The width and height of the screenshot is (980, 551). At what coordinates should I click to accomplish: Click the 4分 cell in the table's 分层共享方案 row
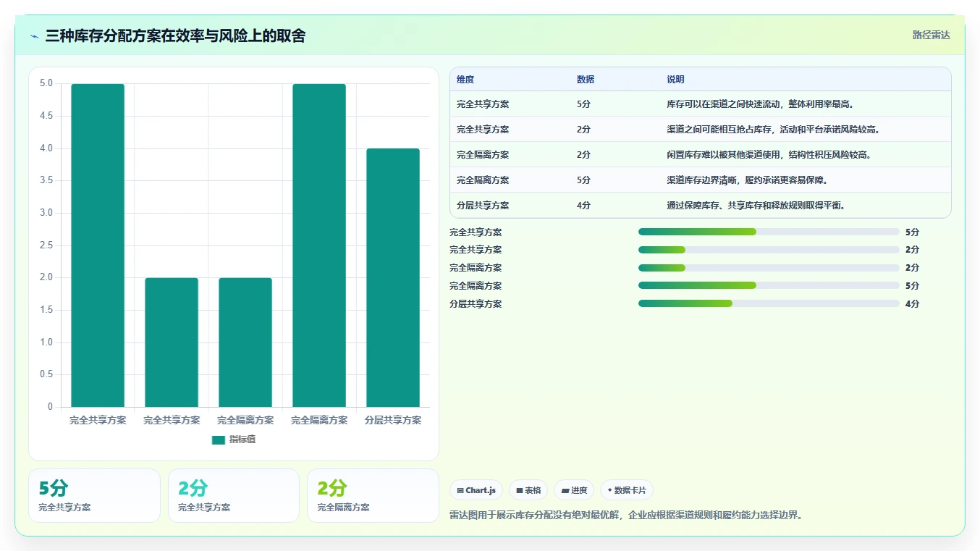(x=583, y=206)
